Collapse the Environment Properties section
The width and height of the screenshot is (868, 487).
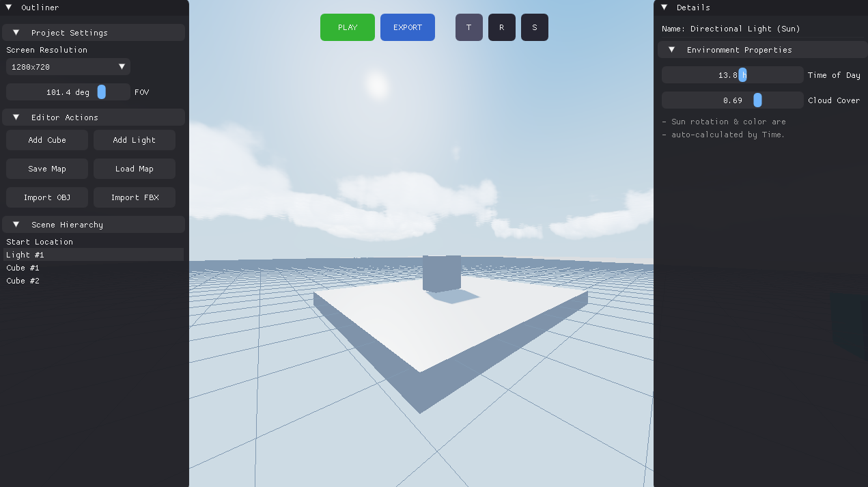(671, 49)
